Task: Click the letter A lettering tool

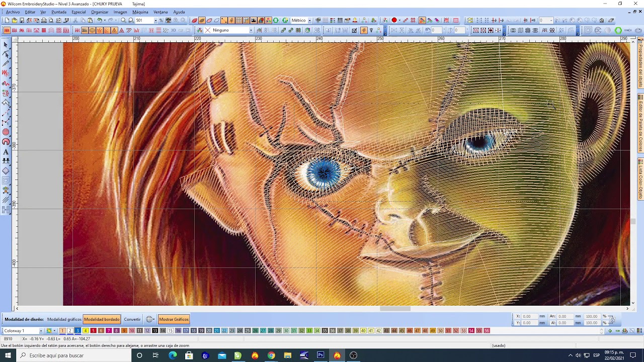Action: 6,151
